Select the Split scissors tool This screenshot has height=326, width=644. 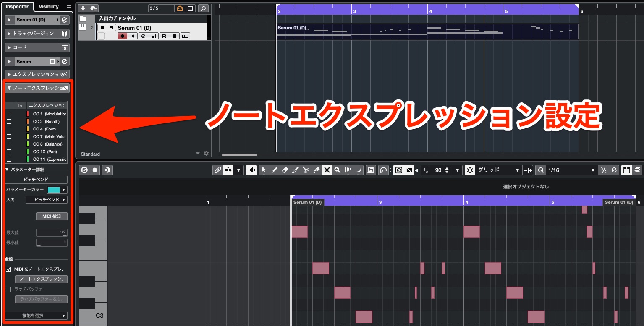click(306, 170)
